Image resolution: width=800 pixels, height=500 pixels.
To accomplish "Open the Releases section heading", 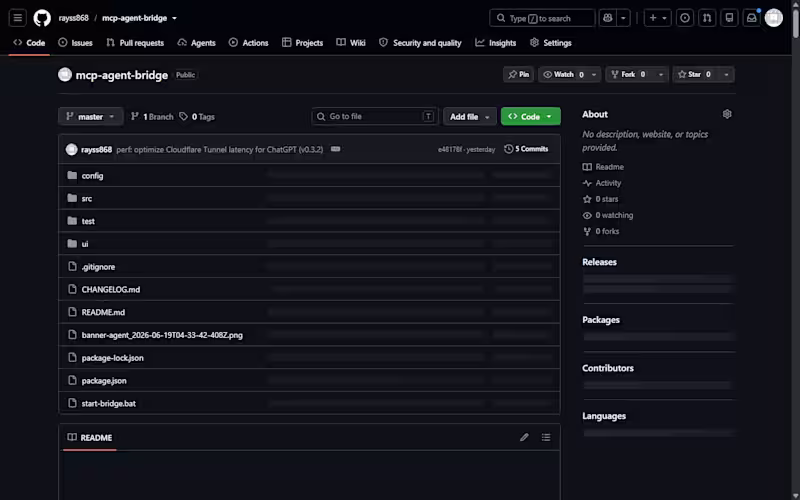I will pos(599,262).
